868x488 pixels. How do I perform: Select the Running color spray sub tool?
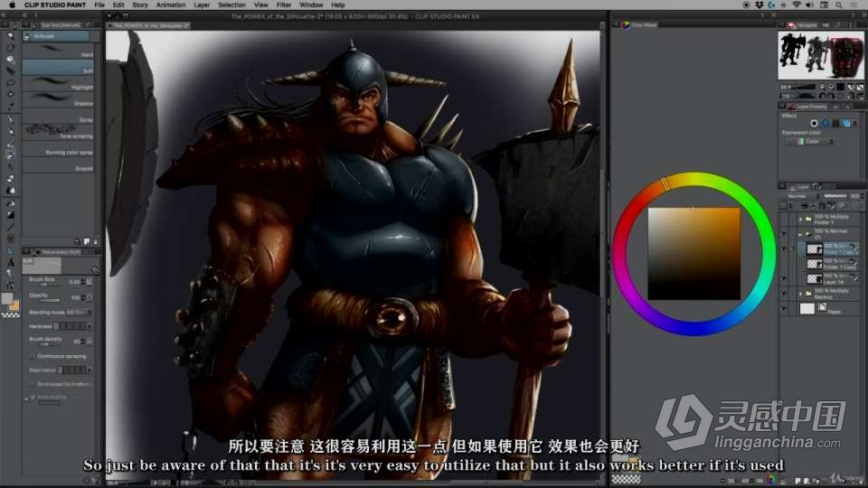(x=58, y=149)
